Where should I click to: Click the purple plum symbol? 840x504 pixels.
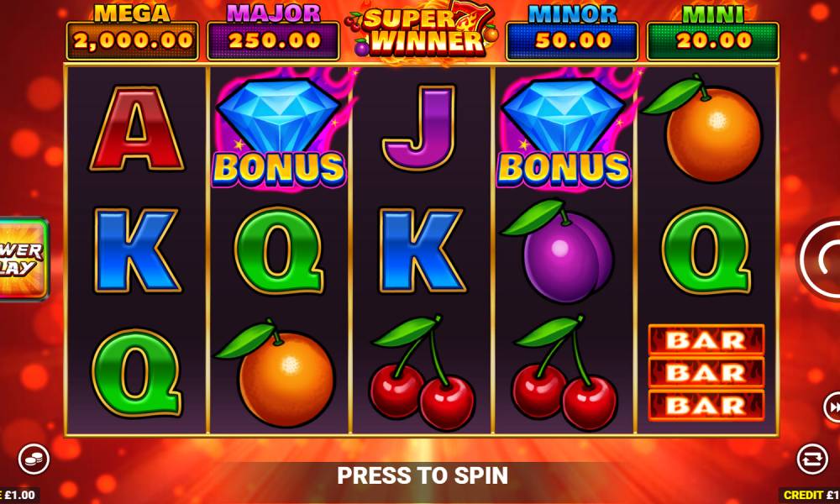(559, 250)
